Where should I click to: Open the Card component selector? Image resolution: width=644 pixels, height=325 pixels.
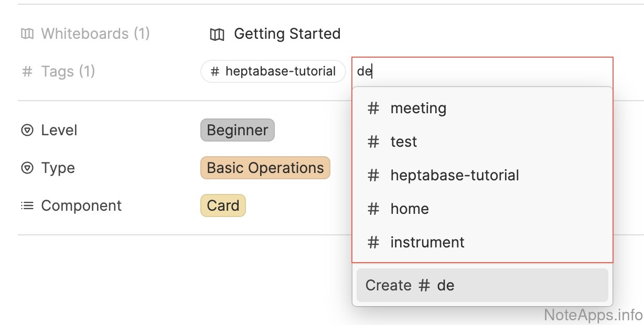pyautogui.click(x=223, y=206)
